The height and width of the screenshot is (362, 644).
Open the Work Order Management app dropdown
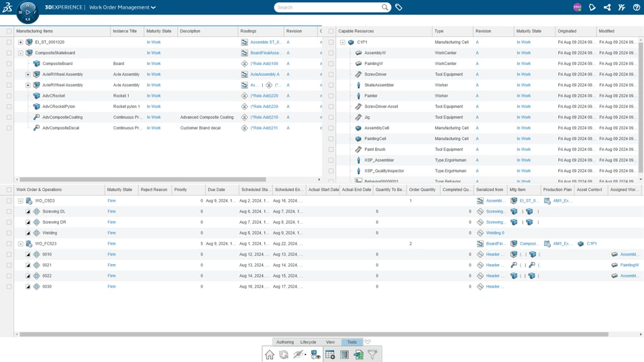click(153, 7)
